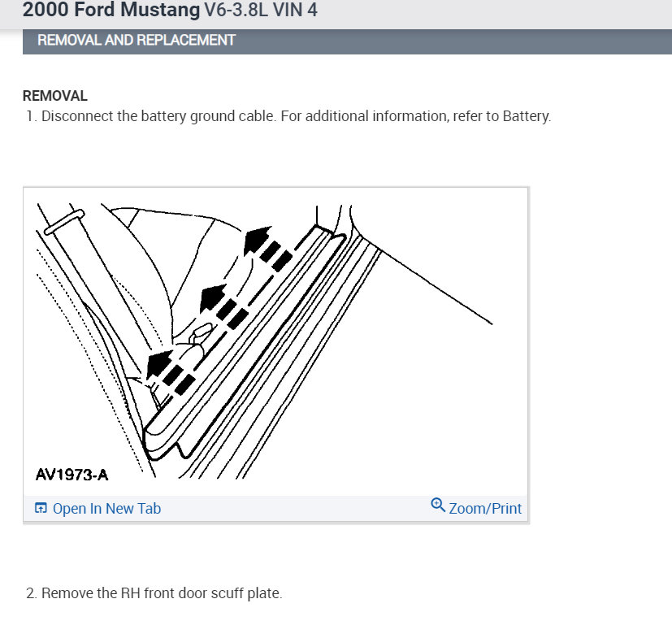Viewport: 672px width, 625px height.
Task: Click step 2 Remove the RH front door scuff plate
Action: tap(154, 593)
